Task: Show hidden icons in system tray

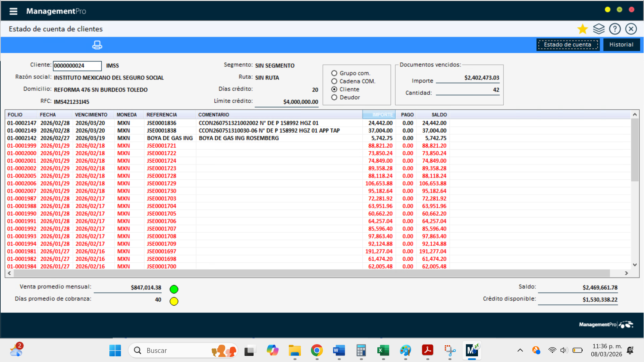Action: pos(520,351)
